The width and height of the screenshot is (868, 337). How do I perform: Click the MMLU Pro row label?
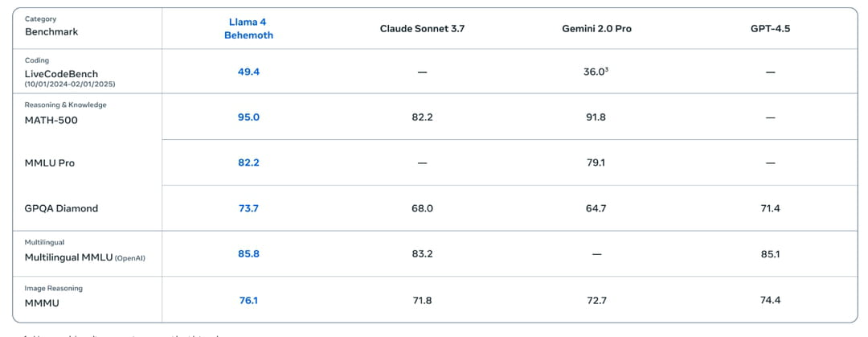click(50, 163)
